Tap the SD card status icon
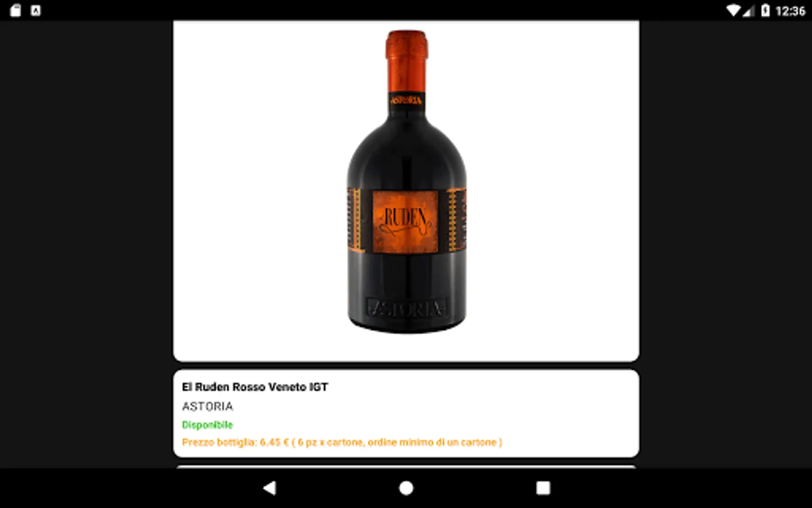This screenshot has width=812, height=508. point(15,10)
